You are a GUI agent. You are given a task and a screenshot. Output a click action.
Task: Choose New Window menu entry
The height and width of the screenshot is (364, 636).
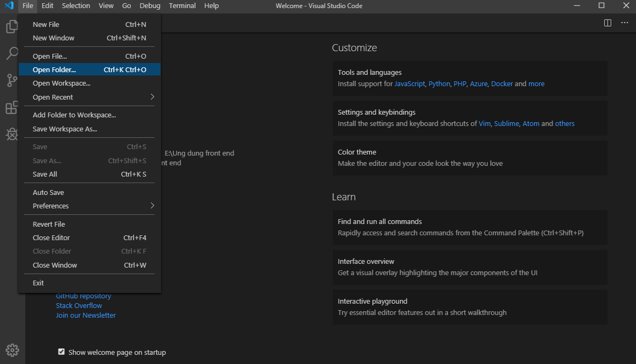pyautogui.click(x=89, y=38)
